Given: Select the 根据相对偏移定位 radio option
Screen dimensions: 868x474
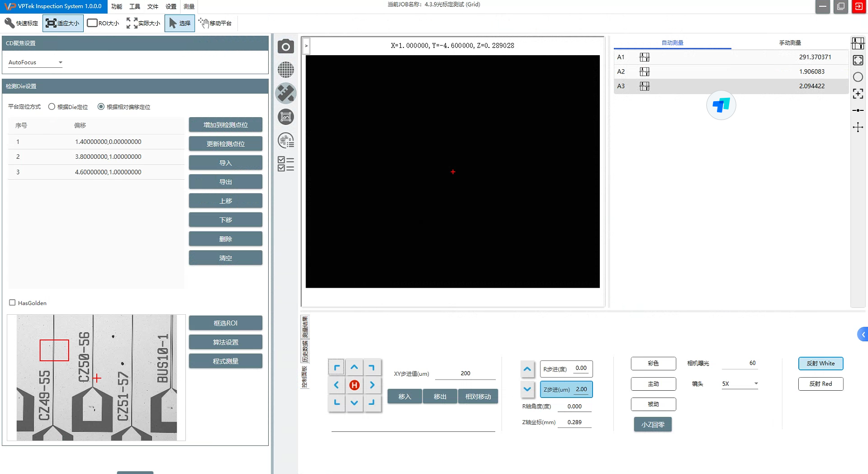Looking at the screenshot, I should click(101, 107).
